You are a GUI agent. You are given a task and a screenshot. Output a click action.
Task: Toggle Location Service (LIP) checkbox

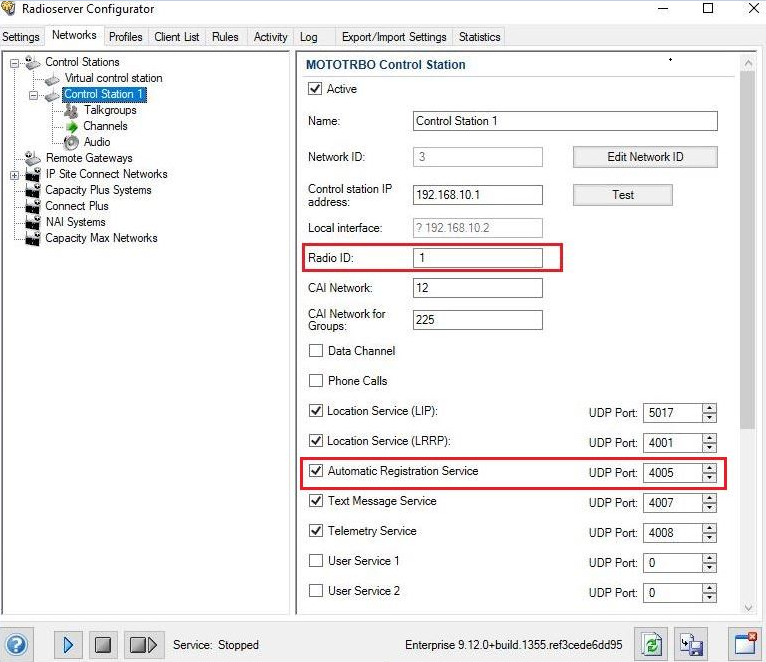tap(316, 411)
